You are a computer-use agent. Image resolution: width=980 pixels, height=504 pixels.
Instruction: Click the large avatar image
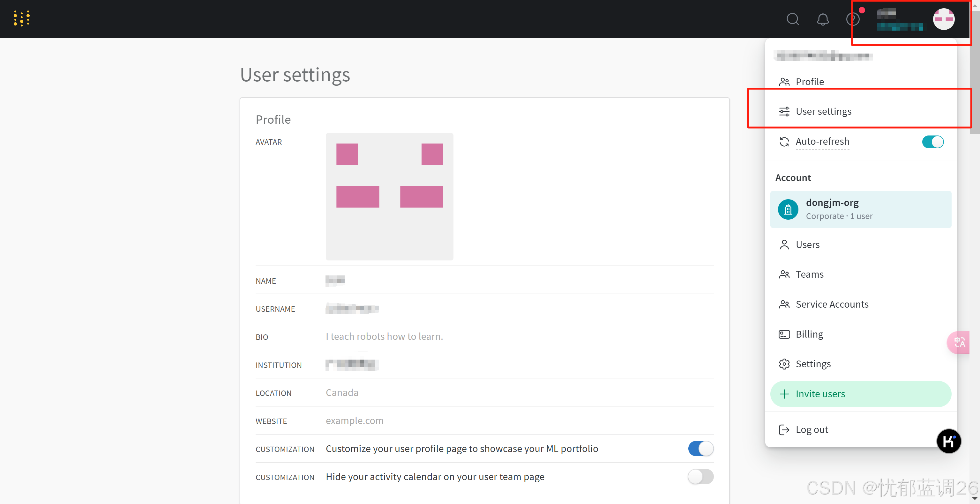click(389, 196)
